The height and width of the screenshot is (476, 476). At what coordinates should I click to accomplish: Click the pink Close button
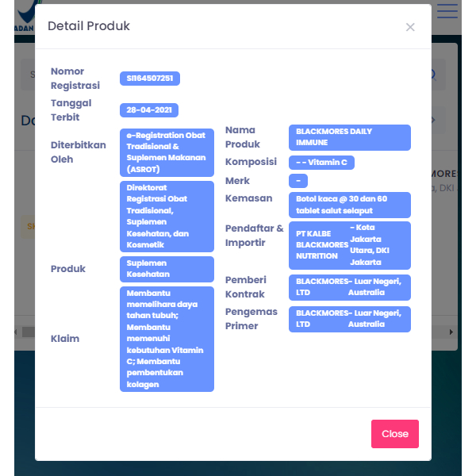click(394, 434)
